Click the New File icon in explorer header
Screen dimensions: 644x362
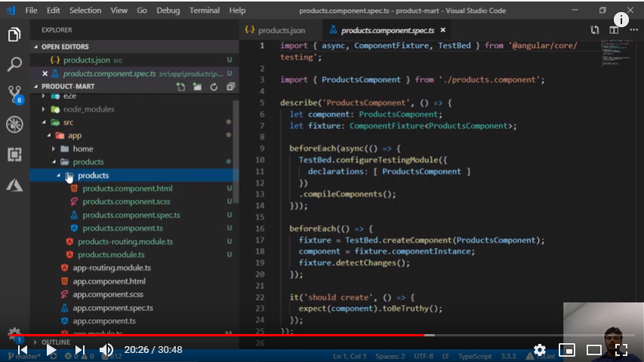[180, 87]
